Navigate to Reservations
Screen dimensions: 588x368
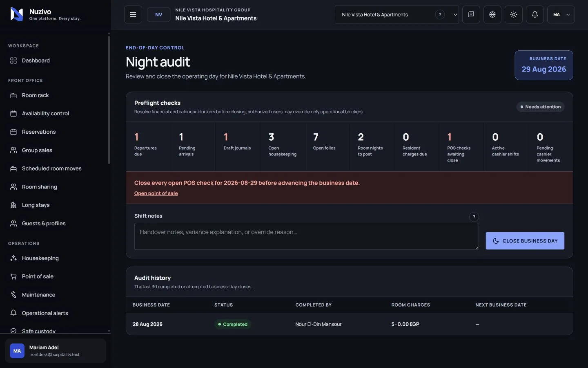pos(56,132)
